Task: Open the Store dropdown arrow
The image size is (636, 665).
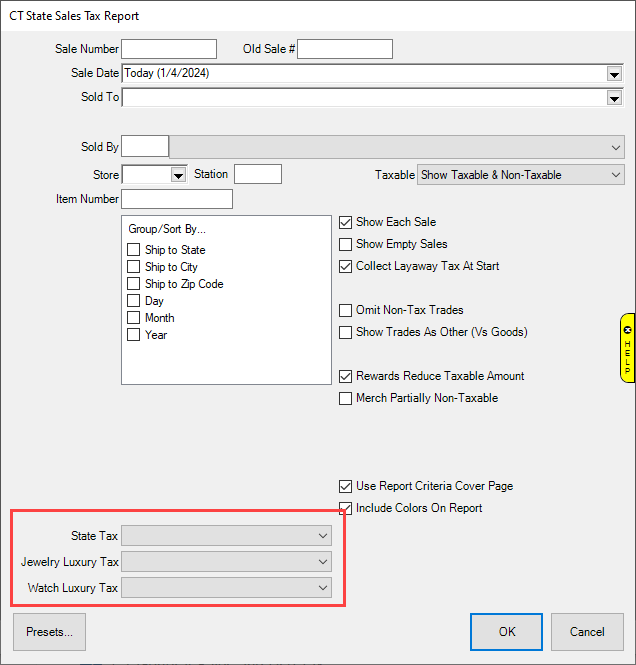Action: 179,175
